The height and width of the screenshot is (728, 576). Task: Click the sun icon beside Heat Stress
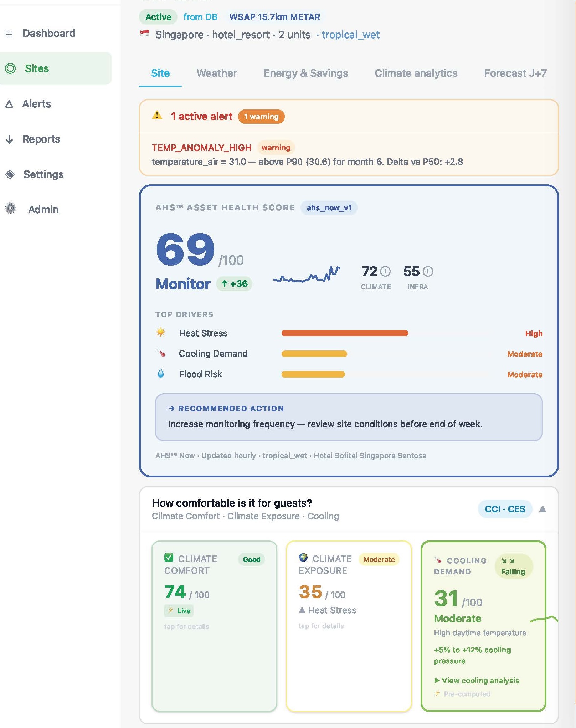pos(161,332)
